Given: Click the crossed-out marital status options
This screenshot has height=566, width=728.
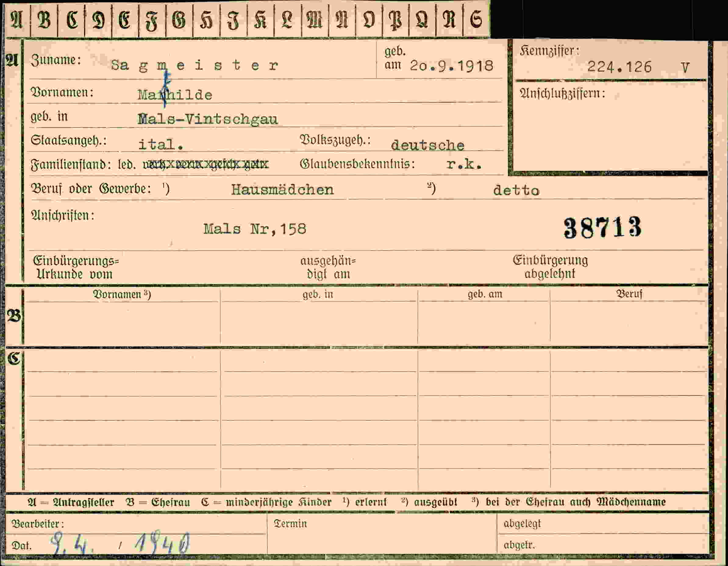Looking at the screenshot, I should click(206, 164).
